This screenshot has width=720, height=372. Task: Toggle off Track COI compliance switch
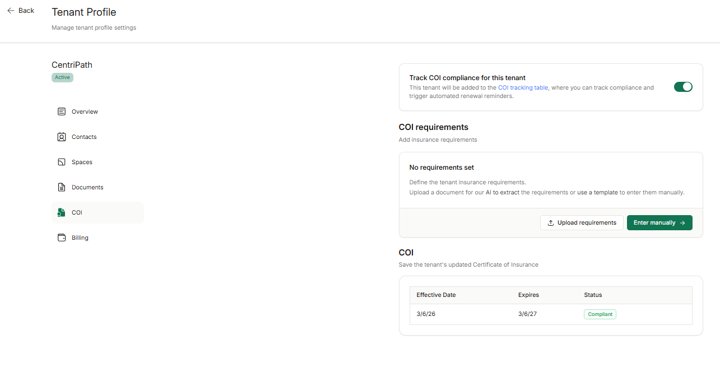[683, 87]
